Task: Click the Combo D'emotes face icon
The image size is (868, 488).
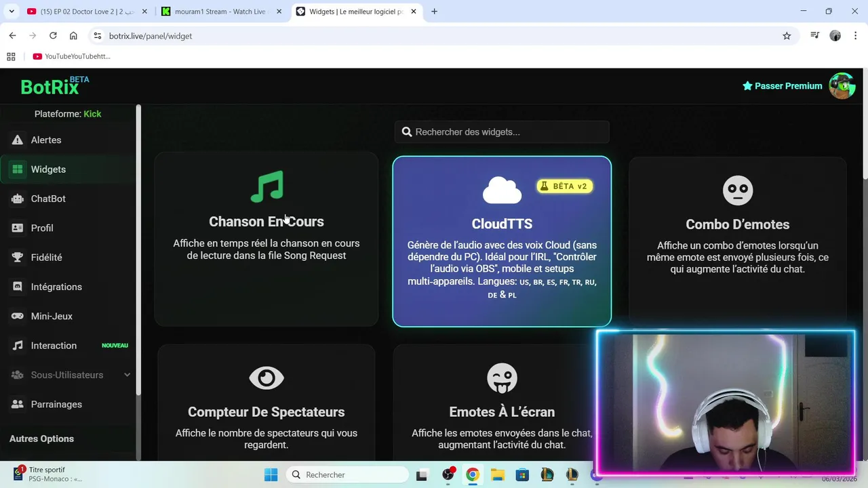Action: coord(737,190)
